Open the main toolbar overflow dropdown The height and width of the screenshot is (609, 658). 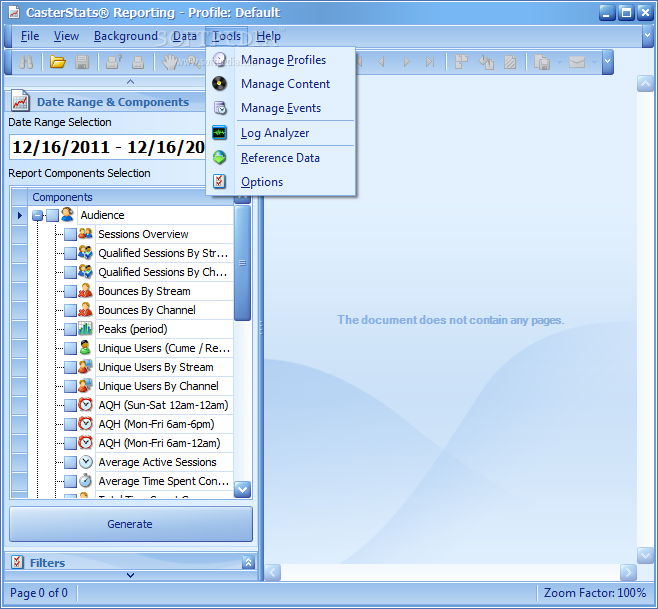[x=608, y=61]
